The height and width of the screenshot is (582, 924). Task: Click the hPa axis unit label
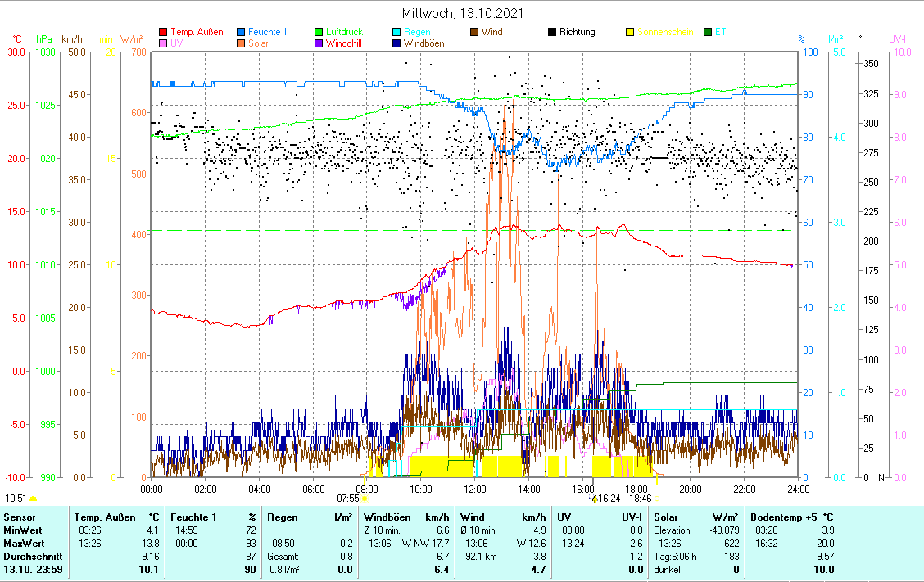pyautogui.click(x=43, y=38)
